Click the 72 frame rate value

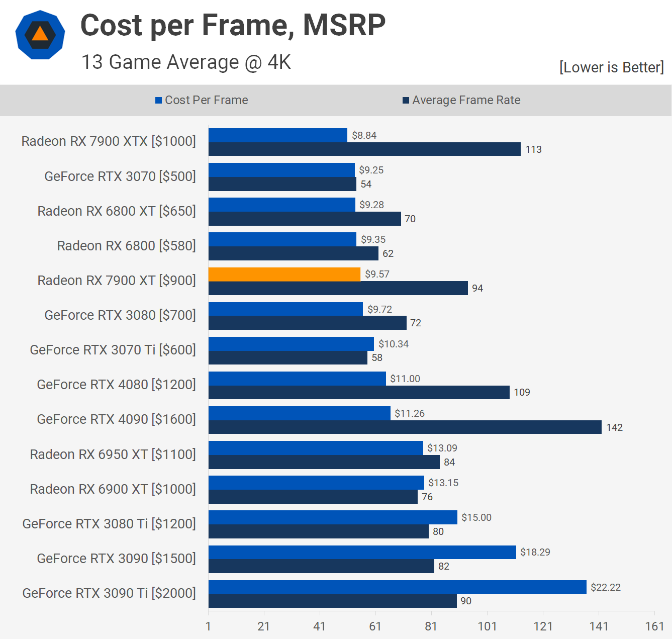(x=416, y=323)
